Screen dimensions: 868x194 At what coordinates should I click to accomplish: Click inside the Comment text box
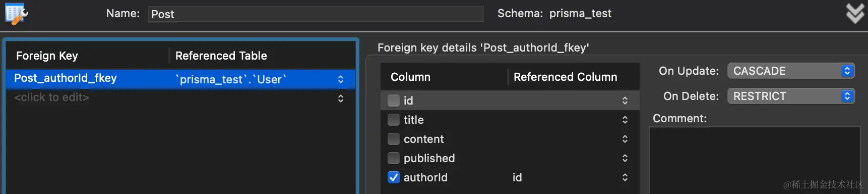[755, 160]
